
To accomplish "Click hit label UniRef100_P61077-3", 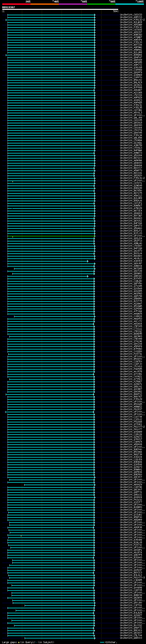I will [x=132, y=578].
